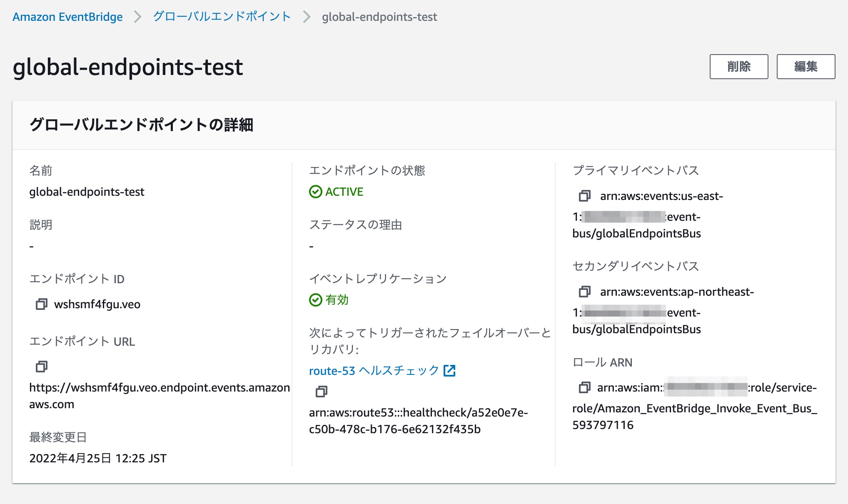
Task: Click the エンドポイントの状態 label
Action: click(x=367, y=170)
